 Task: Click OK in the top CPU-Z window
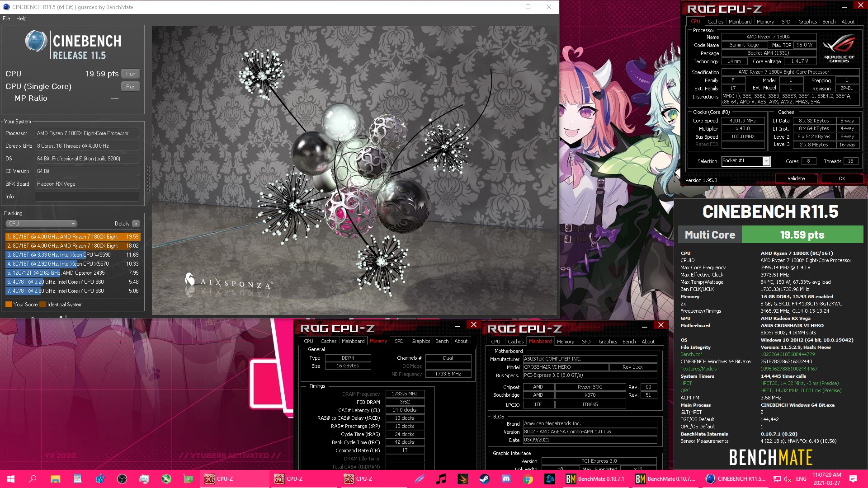pyautogui.click(x=841, y=178)
